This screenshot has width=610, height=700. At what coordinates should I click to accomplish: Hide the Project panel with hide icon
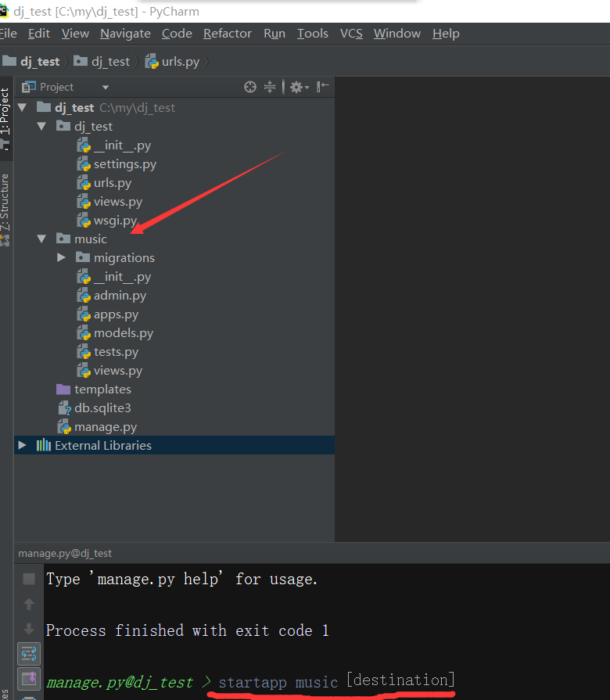[x=323, y=86]
